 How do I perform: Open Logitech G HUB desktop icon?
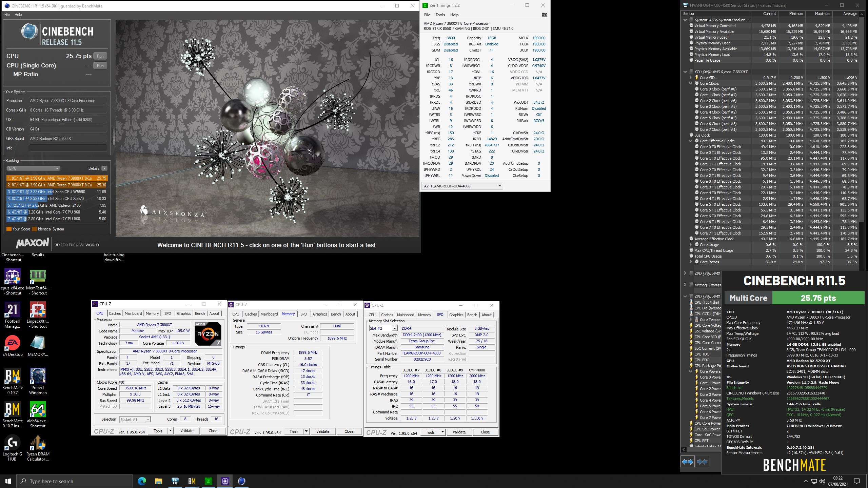[x=13, y=447]
